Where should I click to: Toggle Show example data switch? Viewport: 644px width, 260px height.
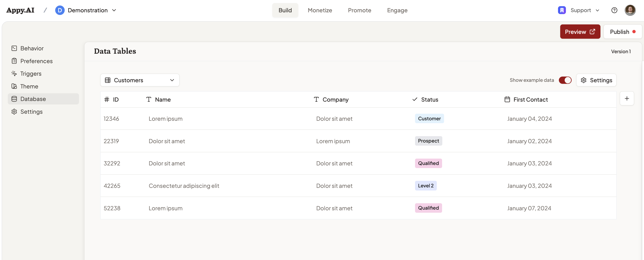coord(565,80)
